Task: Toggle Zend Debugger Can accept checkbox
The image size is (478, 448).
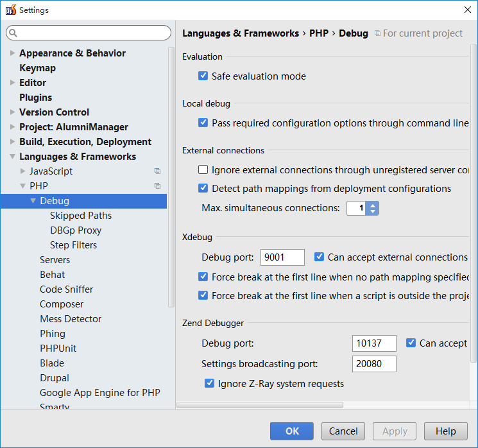Action: 411,343
